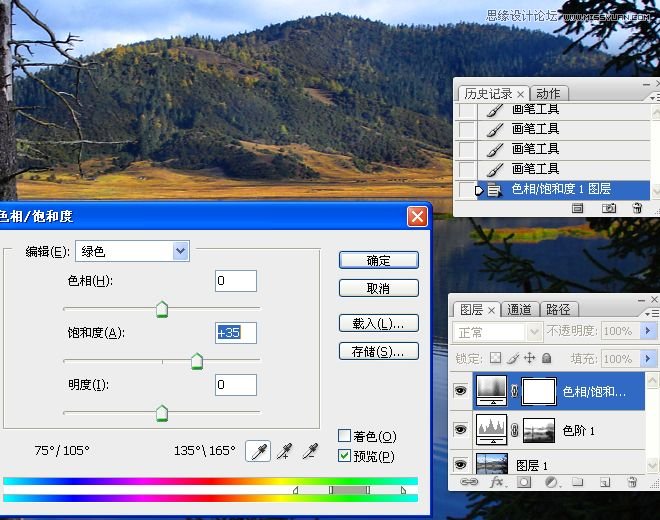Delete layer trash icon in Layers panel

632,482
